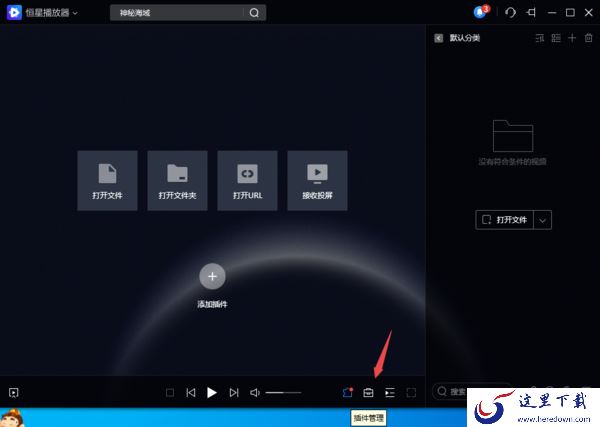Click the blue icon with red dot in bottom bar
Screen dimensions: 600x427
tap(347, 392)
